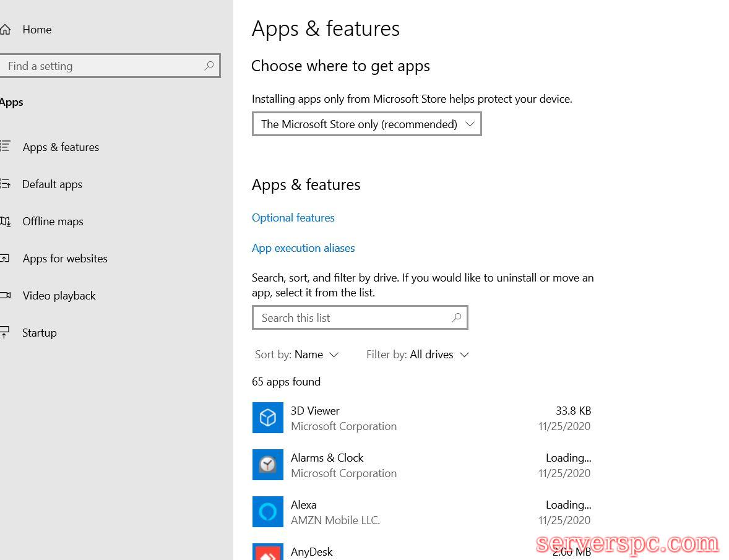Open the Offline maps page
The width and height of the screenshot is (729, 560).
(53, 222)
